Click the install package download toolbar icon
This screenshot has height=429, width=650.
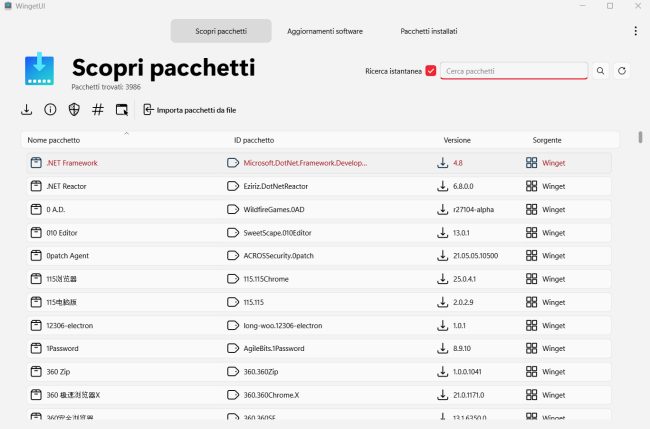(27, 110)
